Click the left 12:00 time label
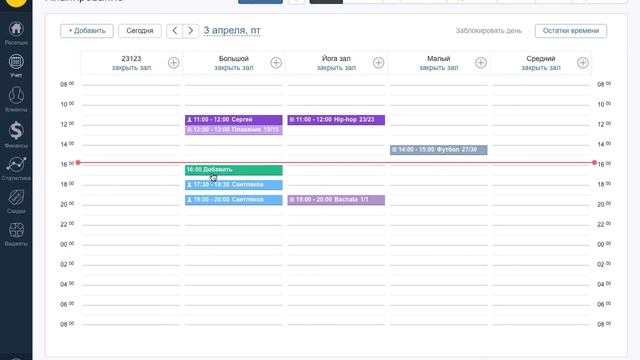Screen dimensions: 640x360 coord(67,124)
